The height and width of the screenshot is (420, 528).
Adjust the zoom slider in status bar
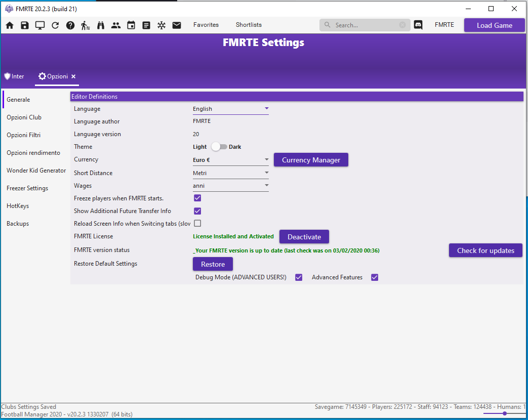pos(504,413)
